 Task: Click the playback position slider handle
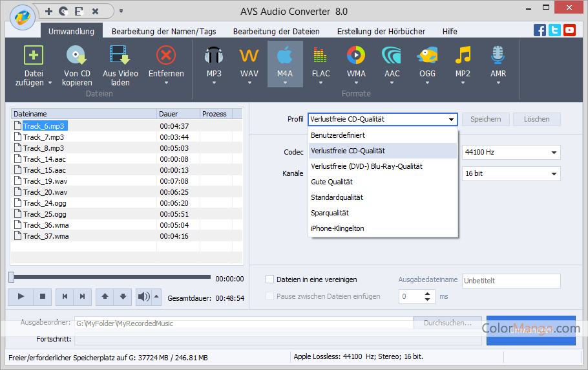pos(12,277)
